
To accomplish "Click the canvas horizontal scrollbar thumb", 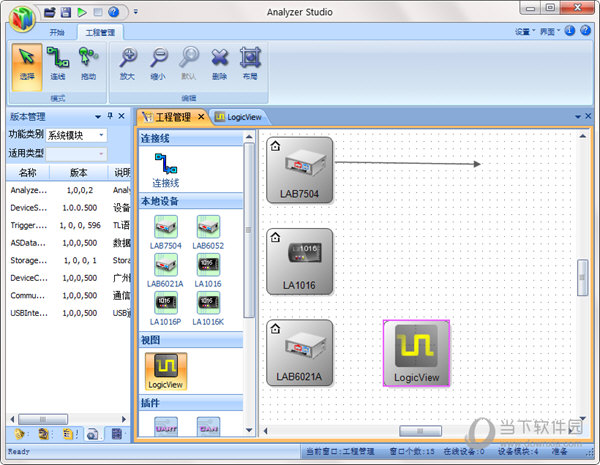I will coord(420,431).
